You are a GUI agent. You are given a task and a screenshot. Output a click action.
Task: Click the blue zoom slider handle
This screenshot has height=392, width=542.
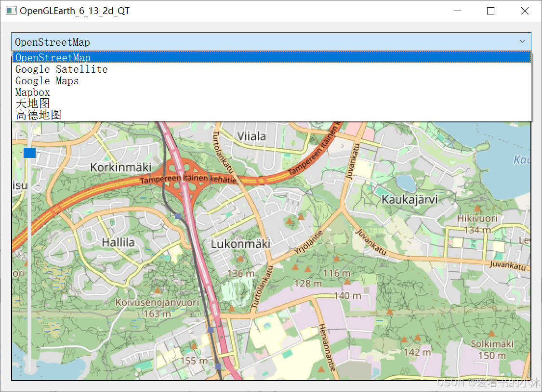(29, 153)
